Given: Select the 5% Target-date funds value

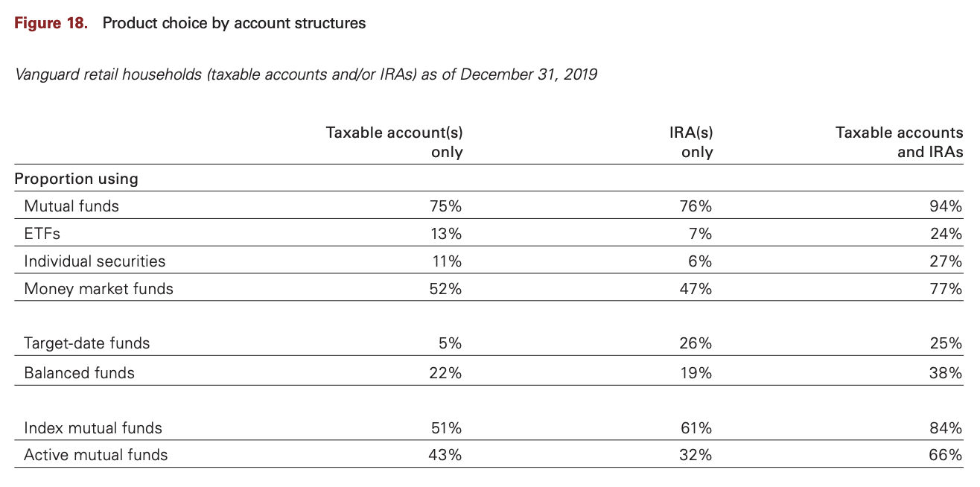Looking at the screenshot, I should click(x=451, y=343).
